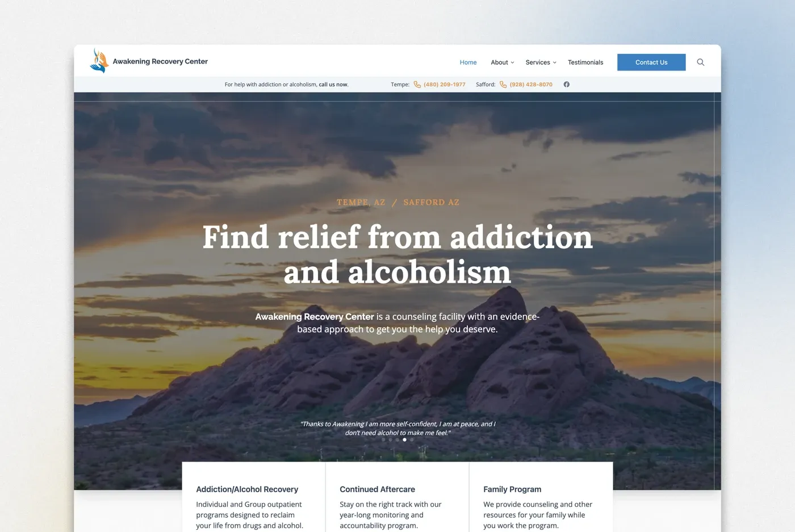
Task: Click the Awakening Recovery Center site title
Action: (x=160, y=61)
